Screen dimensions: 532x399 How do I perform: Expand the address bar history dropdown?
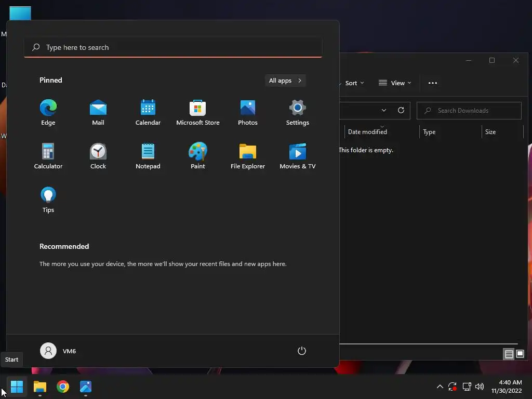tap(384, 110)
